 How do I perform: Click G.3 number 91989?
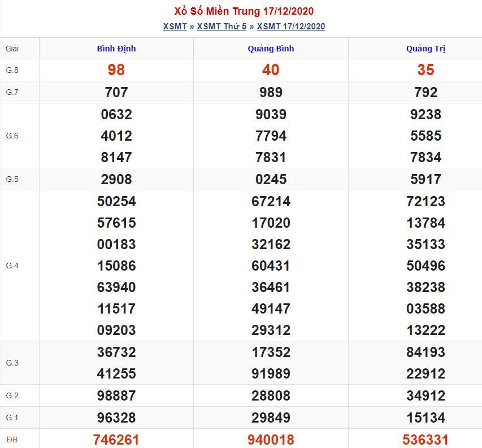click(271, 373)
